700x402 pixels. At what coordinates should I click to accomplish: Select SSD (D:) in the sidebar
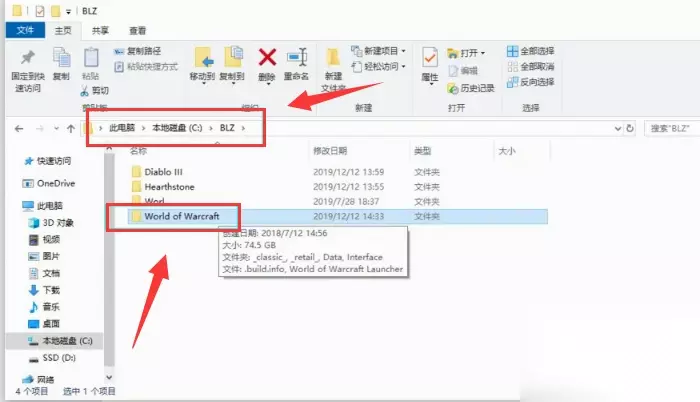[59, 358]
